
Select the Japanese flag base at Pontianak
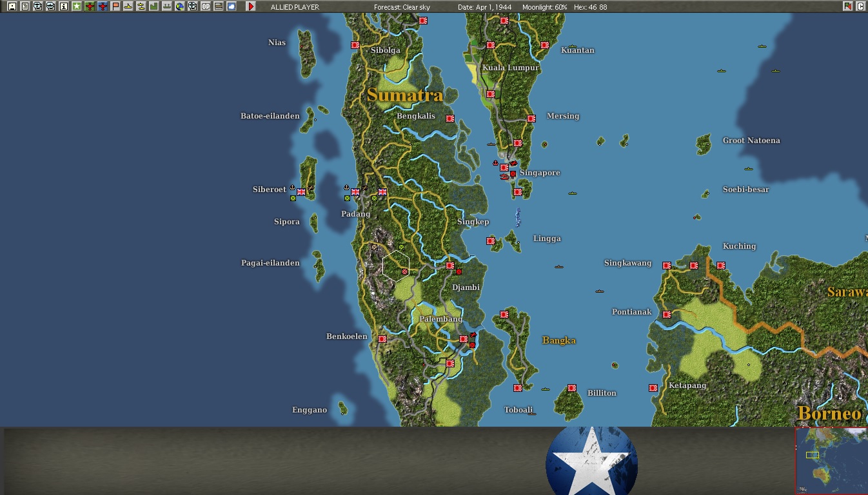667,315
